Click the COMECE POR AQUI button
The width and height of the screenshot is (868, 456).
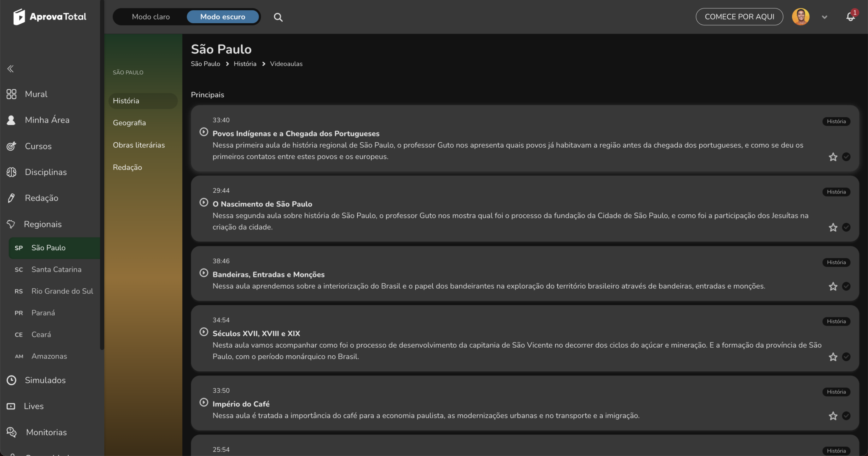739,17
